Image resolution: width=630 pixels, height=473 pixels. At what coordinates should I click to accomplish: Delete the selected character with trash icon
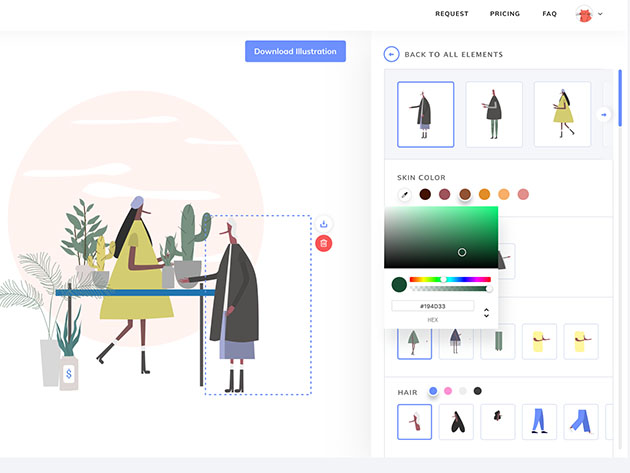[x=324, y=243]
